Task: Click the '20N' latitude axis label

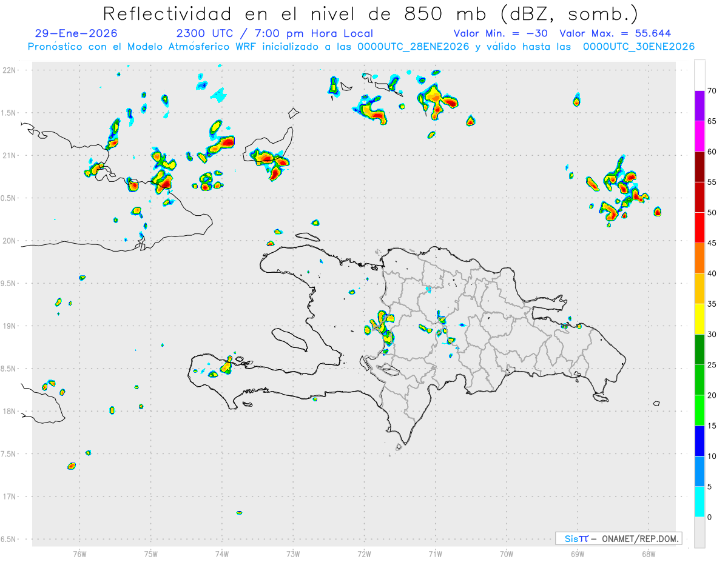Action: coord(10,241)
